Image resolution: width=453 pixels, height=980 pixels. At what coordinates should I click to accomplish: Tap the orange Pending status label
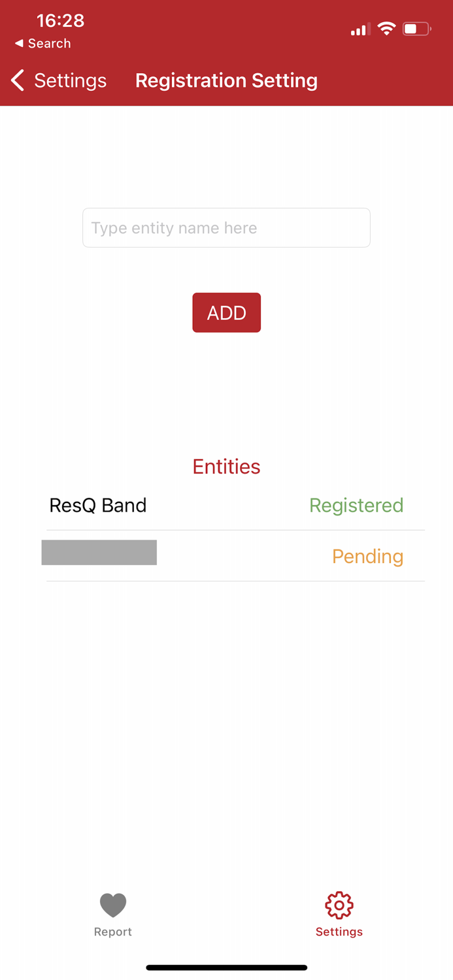367,556
